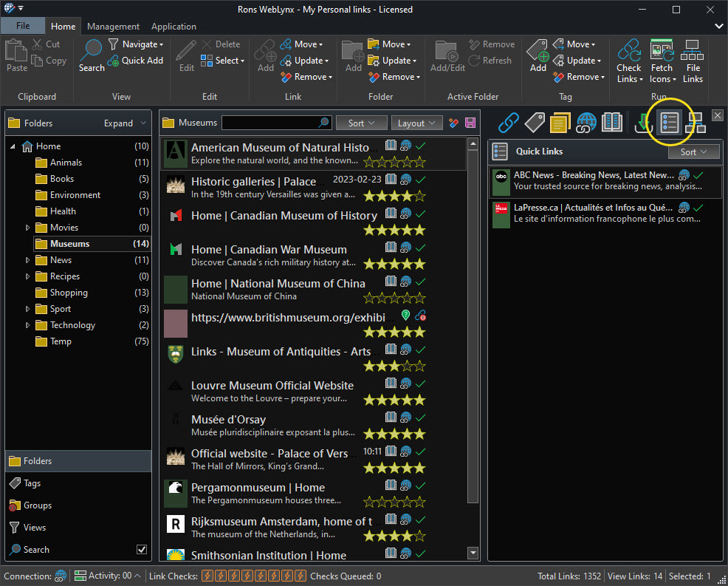The image size is (728, 586).
Task: Show the reader book panel icon
Action: (x=612, y=123)
